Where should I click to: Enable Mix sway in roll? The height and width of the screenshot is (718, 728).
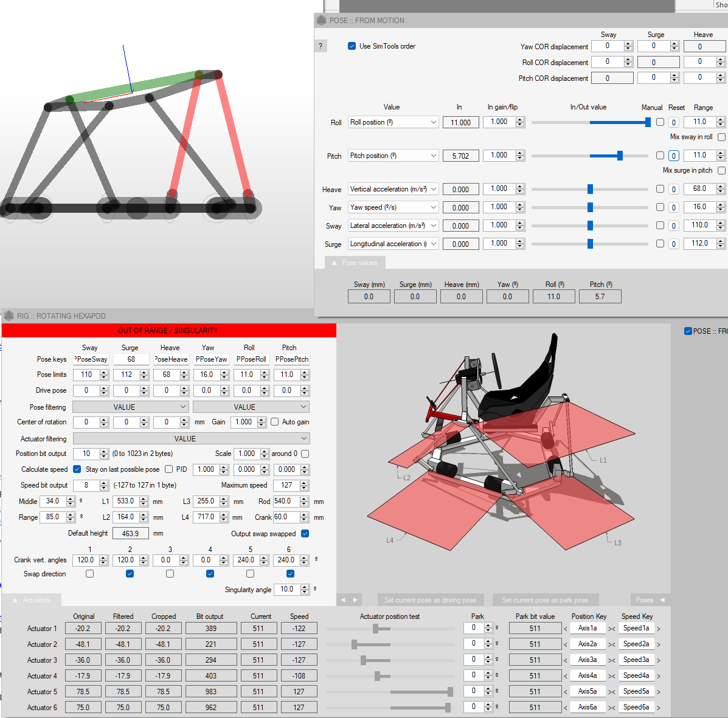(x=721, y=137)
